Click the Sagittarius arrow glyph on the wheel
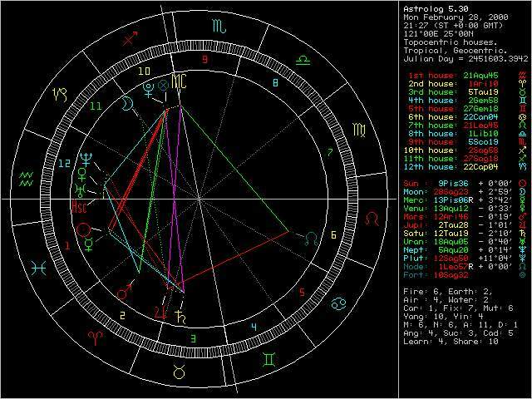 (130, 38)
